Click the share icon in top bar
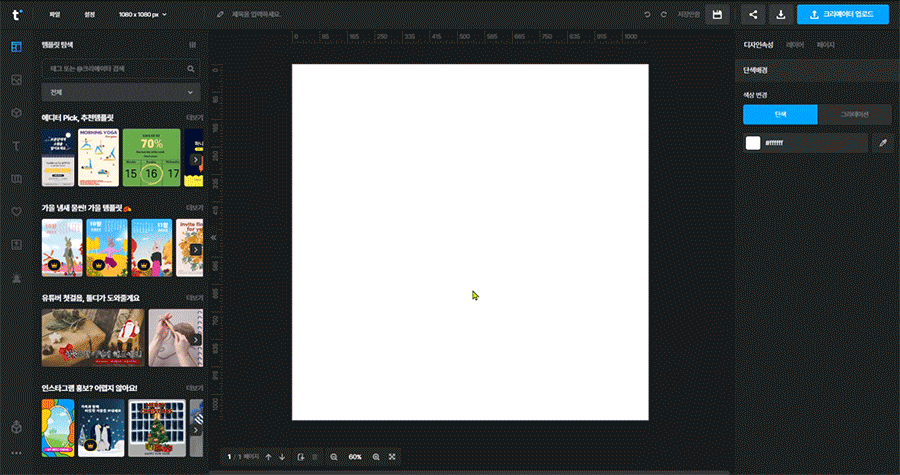Viewport: 900px width, 475px height. [752, 14]
